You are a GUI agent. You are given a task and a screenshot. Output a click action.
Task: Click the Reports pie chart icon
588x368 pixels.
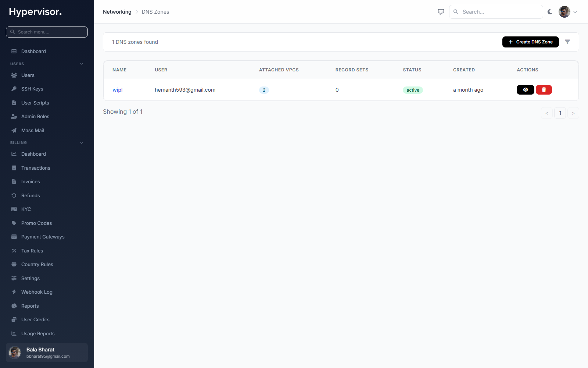click(x=14, y=306)
